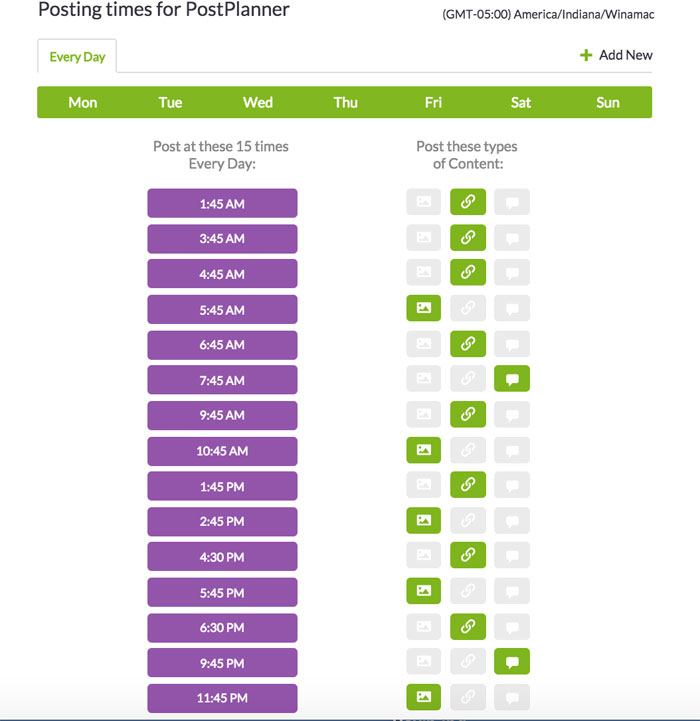Enable image type for 3:45 AM slot

[x=423, y=238]
